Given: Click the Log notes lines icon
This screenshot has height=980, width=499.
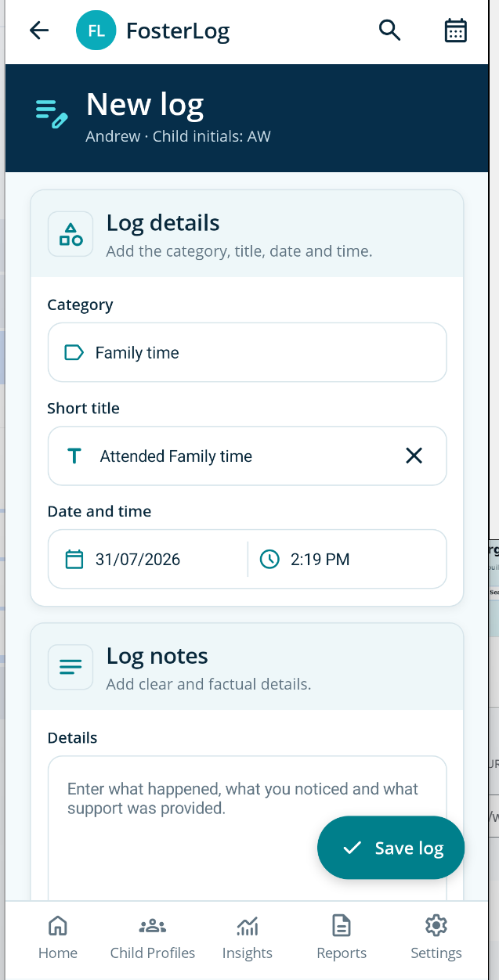Looking at the screenshot, I should point(71,666).
